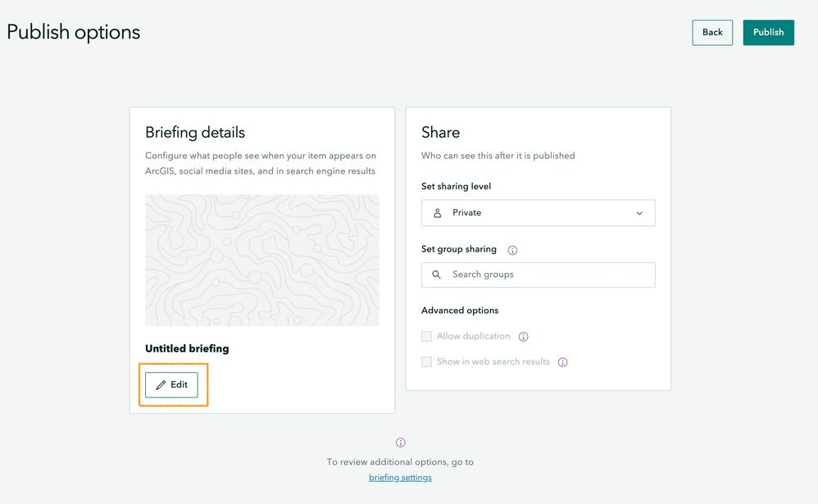
Task: Click the info icon above additional options text
Action: [400, 443]
